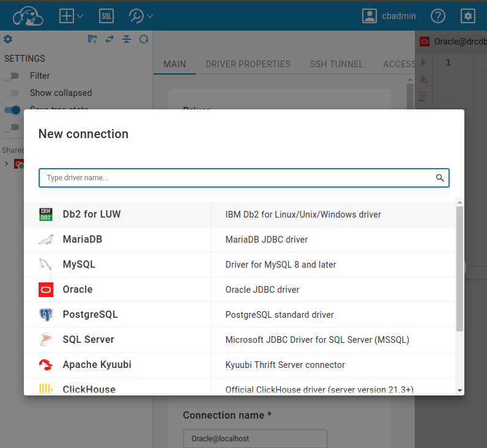Screen dimensions: 487x448
Task: Click the CloudBeaver logo
Action: click(28, 16)
